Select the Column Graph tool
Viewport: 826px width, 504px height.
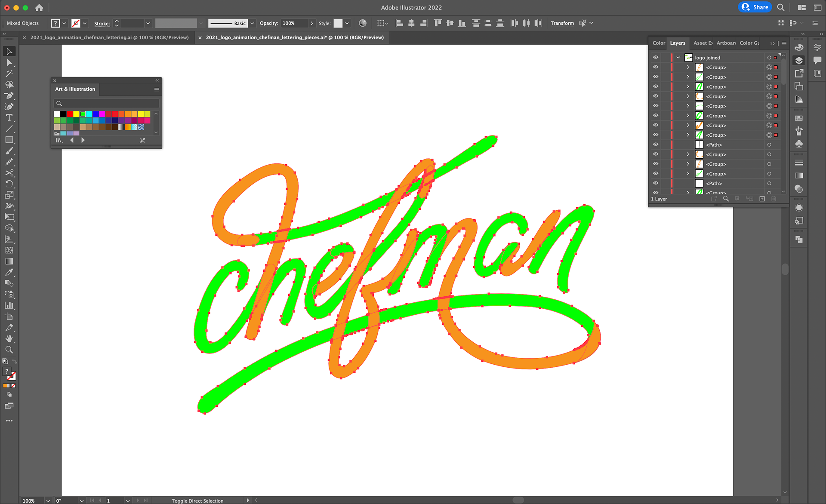[x=9, y=305]
